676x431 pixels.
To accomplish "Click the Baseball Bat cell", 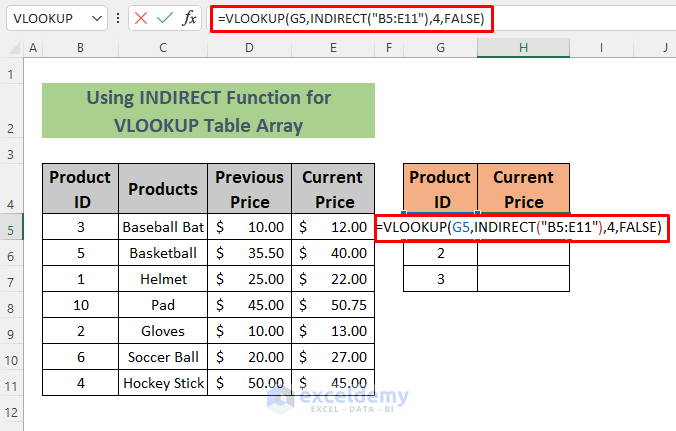I will (163, 227).
